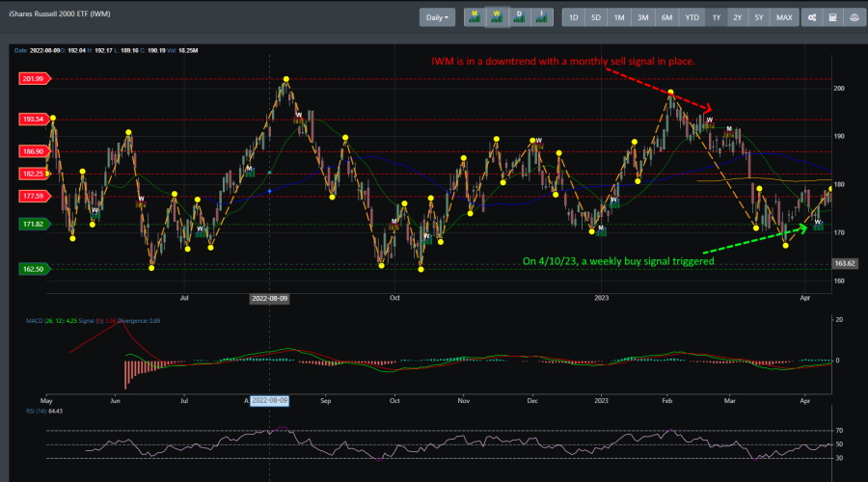Open the Daily interval dropdown
This screenshot has width=868, height=482.
[437, 17]
